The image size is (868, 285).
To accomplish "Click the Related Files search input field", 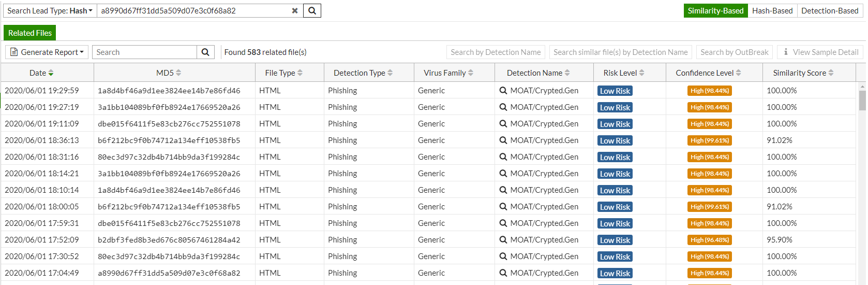I will (145, 52).
